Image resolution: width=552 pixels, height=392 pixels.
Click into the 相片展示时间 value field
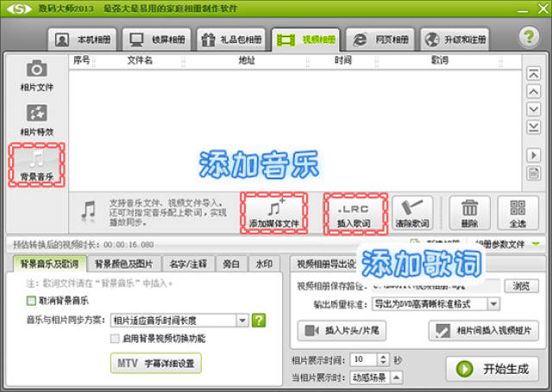364,359
